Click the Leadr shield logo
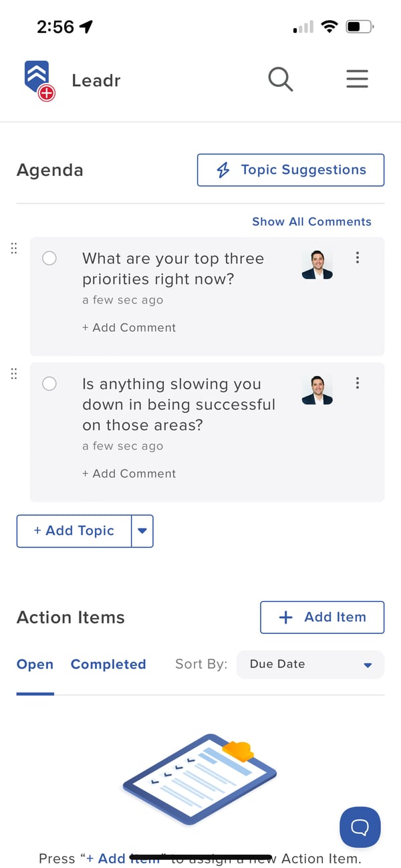This screenshot has width=401, height=868. (37, 74)
